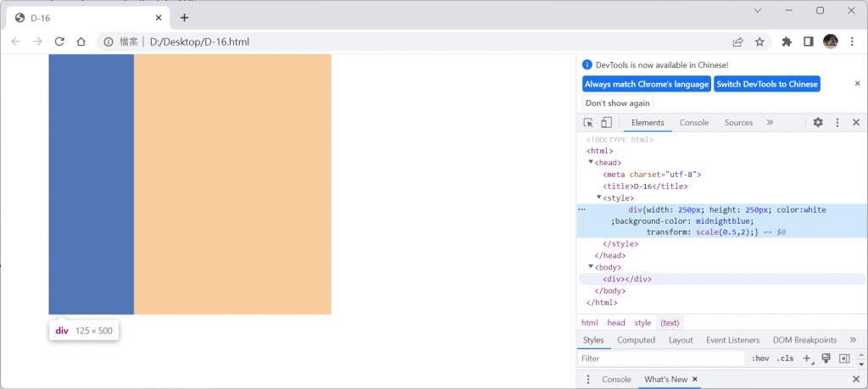Open the Chrome three-dot menu
This screenshot has height=389, width=868.
pyautogui.click(x=853, y=42)
